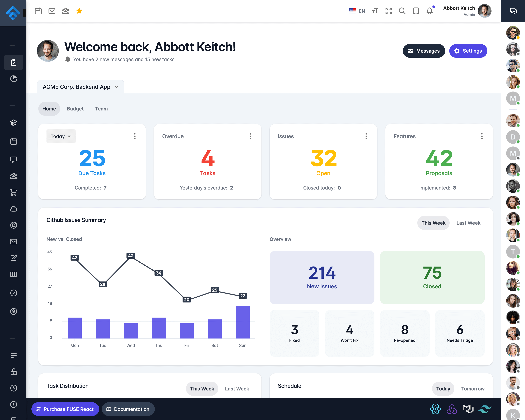Screen dimensions: 525x420
Task: Click the Messages button
Action: point(424,51)
